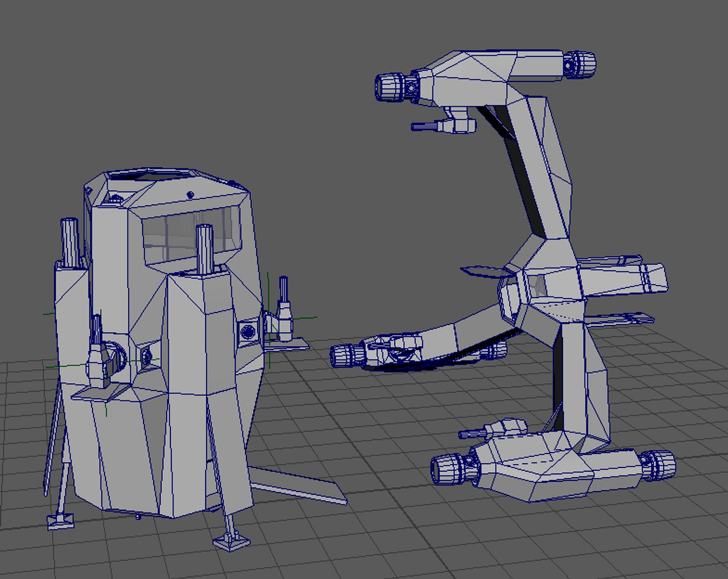The height and width of the screenshot is (579, 728).
Task: Click the pod's right-side gun on its platform
Action: click(x=284, y=314)
